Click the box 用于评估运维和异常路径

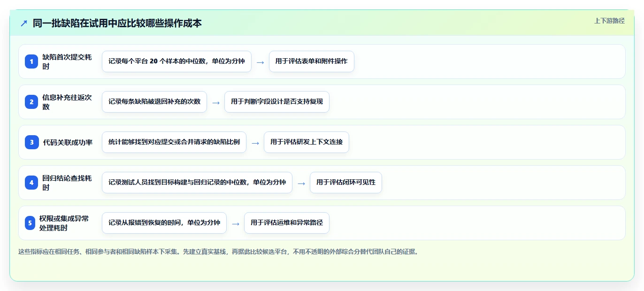coord(287,223)
